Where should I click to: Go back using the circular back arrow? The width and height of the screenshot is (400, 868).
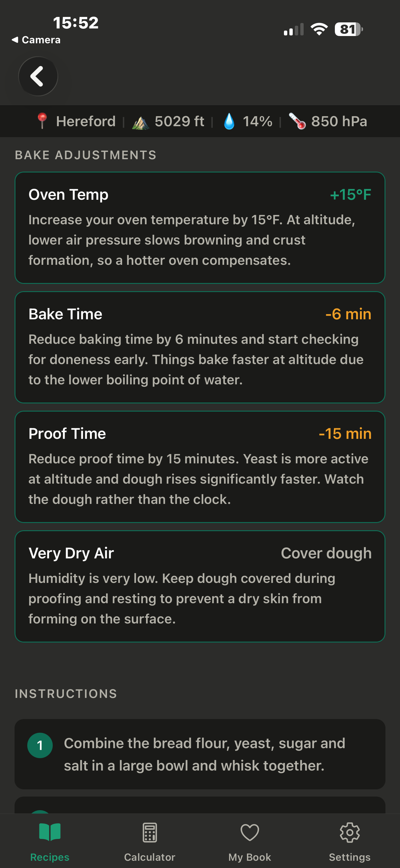38,76
